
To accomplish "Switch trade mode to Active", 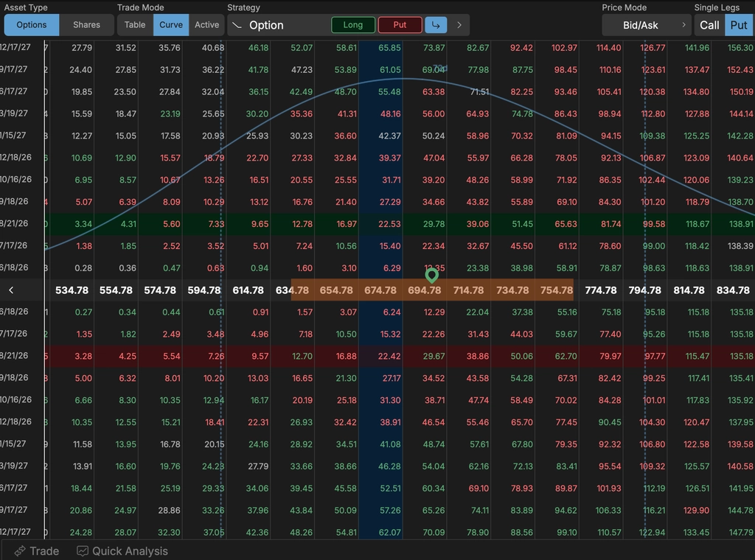I will (x=206, y=25).
